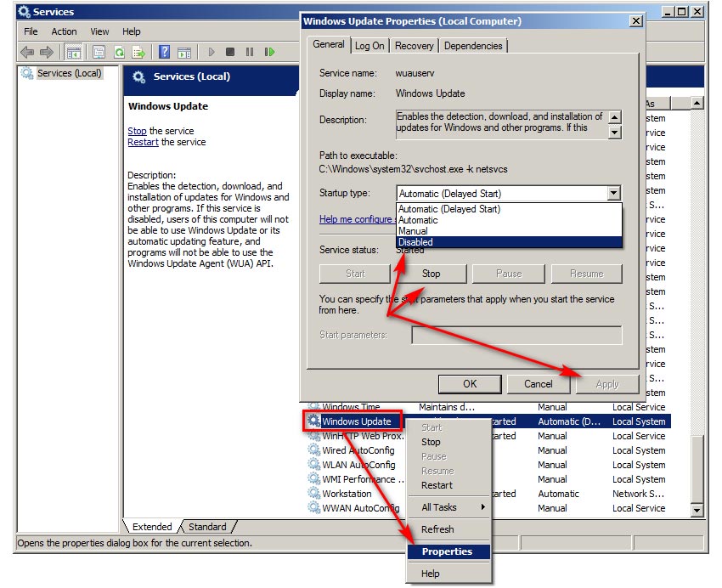Viewport: 722px width, 588px height.
Task: Click the WWAN AutoConfig service gear icon
Action: (x=314, y=507)
